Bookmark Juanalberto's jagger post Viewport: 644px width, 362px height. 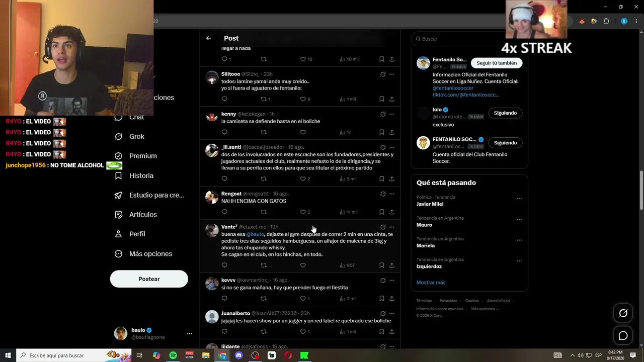[x=382, y=331]
